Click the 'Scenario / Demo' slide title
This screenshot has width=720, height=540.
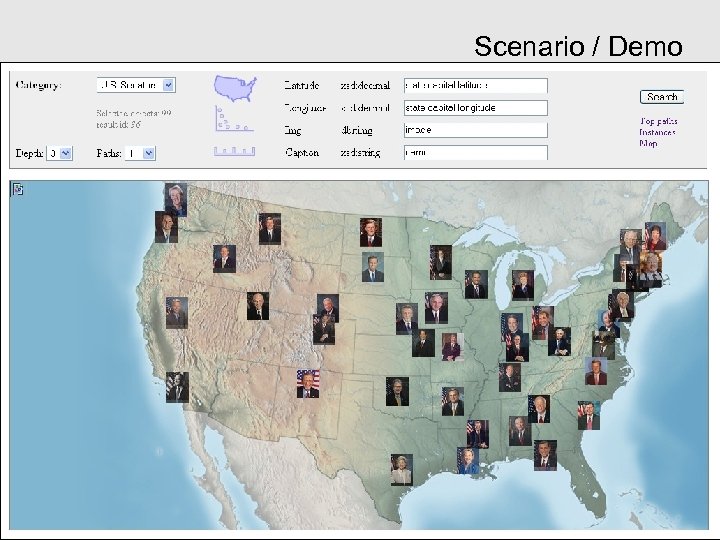tap(579, 46)
